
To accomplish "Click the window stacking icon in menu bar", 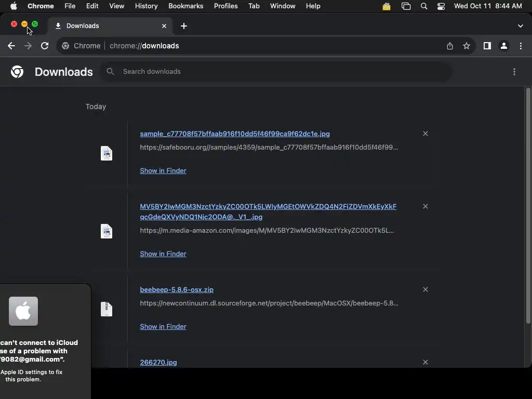I will 406,6.
